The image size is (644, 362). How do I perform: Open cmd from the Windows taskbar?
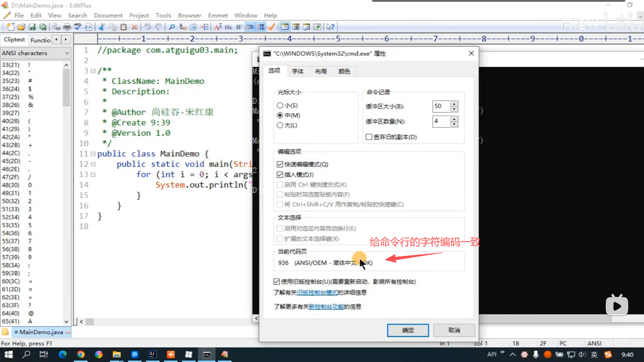coord(207,355)
